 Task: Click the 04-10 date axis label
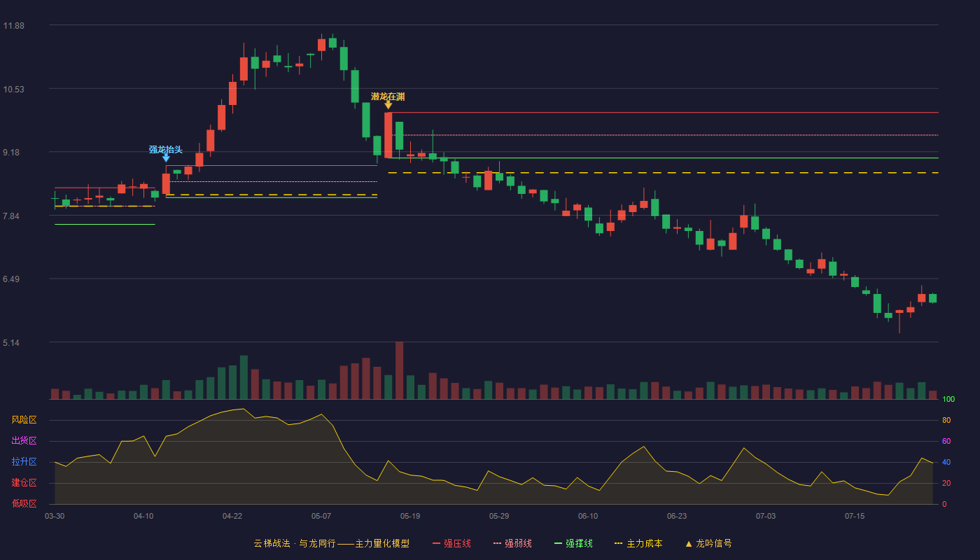pyautogui.click(x=143, y=516)
